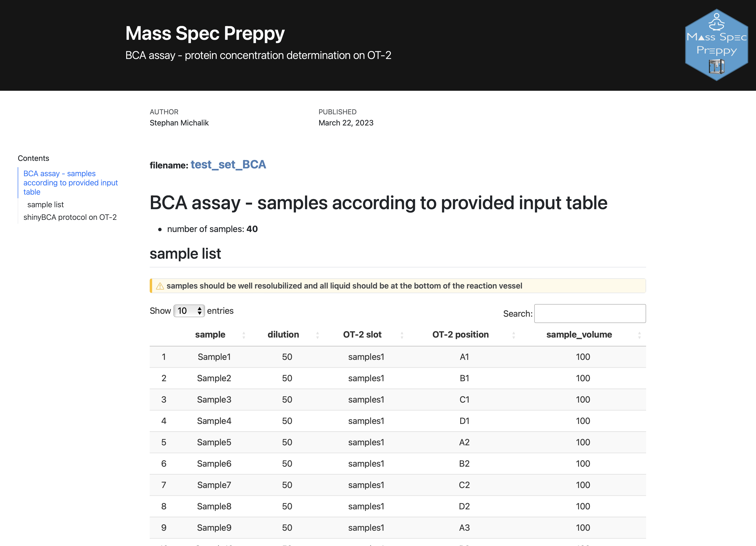Sort table by the OT-2 slot arrows
756x546 pixels.
tap(402, 335)
